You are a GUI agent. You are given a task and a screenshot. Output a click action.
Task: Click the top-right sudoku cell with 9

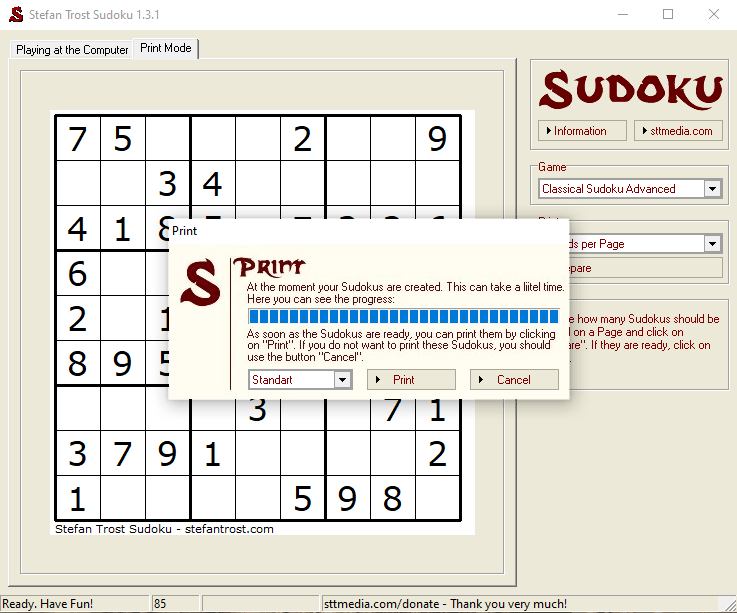[x=437, y=138]
